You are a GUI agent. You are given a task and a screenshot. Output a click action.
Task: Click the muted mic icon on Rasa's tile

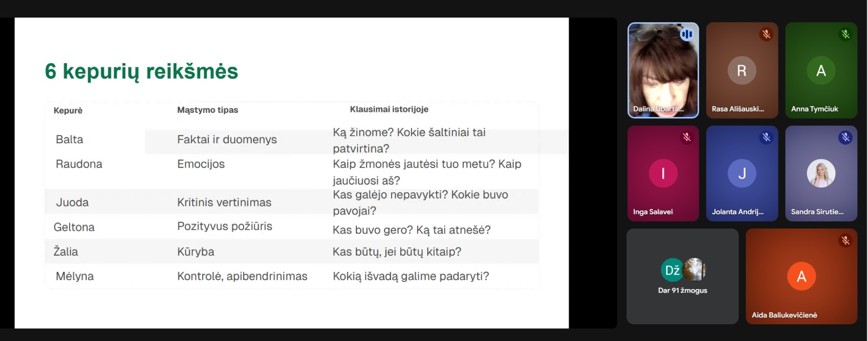tap(766, 34)
